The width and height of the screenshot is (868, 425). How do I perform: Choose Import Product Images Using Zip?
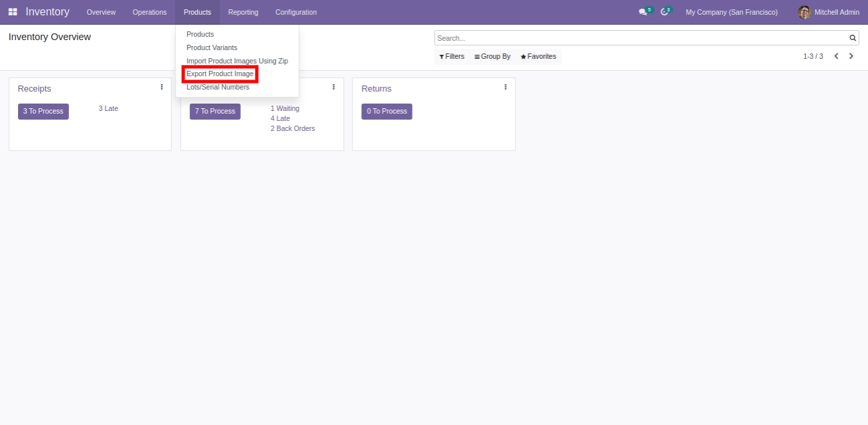point(237,61)
